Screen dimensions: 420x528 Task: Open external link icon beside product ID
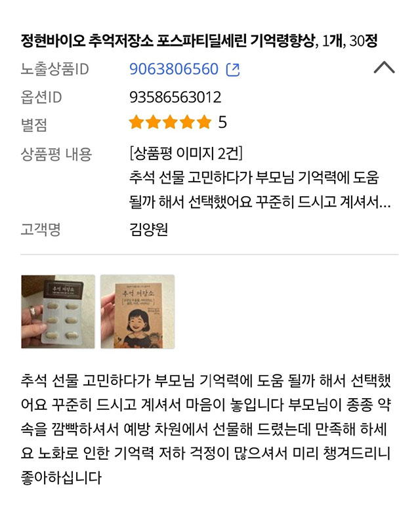click(233, 70)
